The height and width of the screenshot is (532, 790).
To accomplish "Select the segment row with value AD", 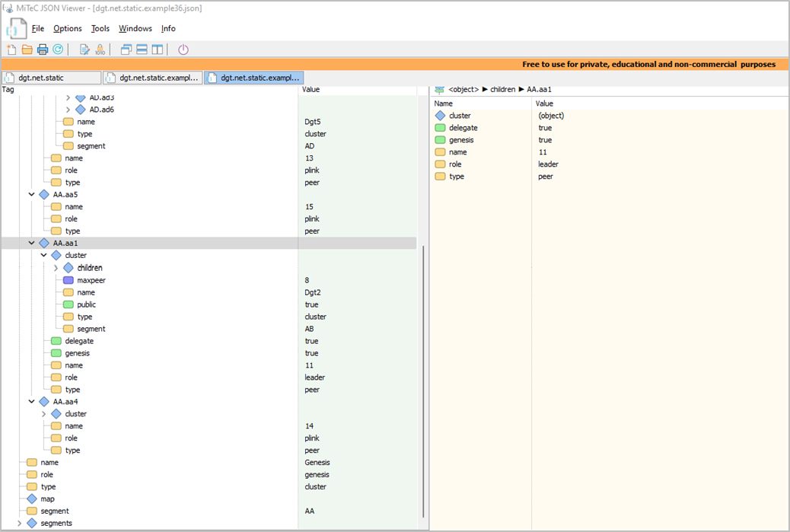I will pyautogui.click(x=209, y=146).
